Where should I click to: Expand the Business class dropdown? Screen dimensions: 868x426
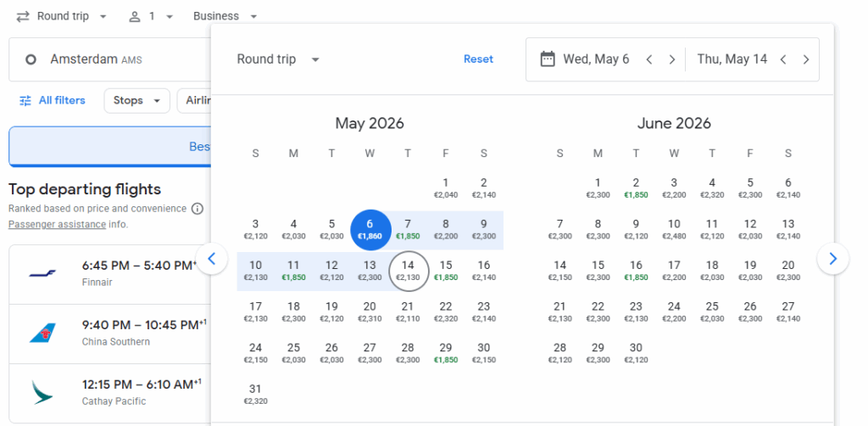225,16
